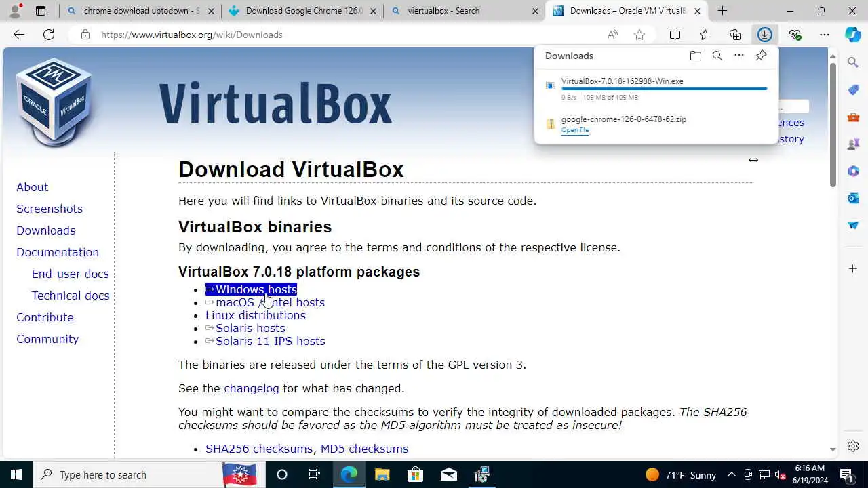Open the Settings and more ellipsis menu

coord(825,35)
